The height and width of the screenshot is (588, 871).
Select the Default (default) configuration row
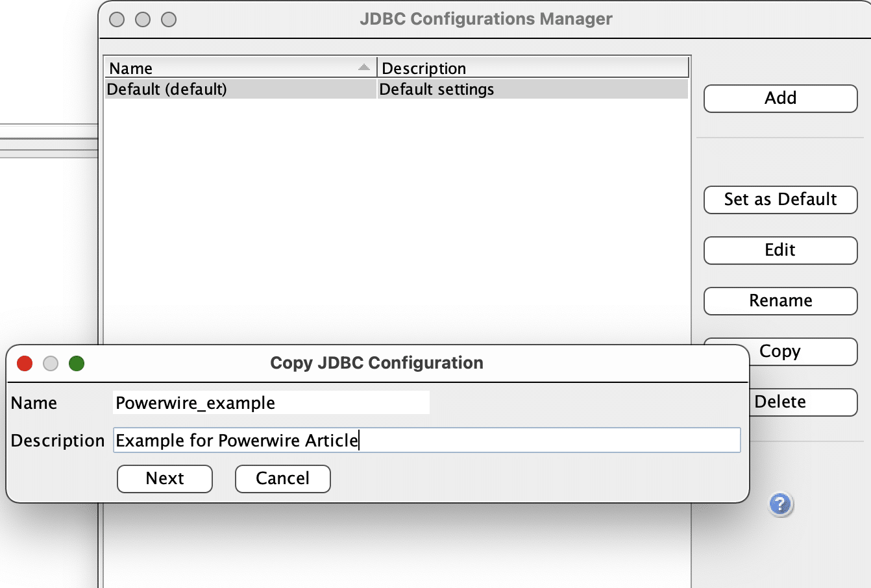[240, 90]
